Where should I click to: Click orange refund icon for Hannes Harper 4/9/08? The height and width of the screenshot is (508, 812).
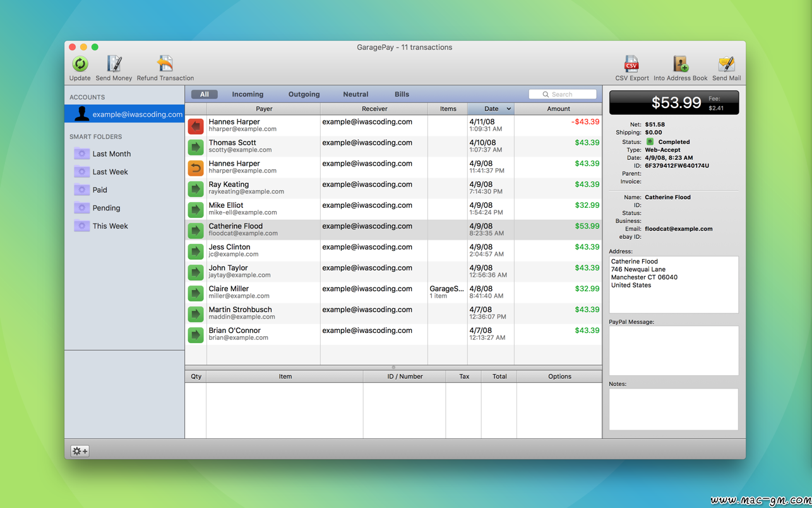point(196,167)
